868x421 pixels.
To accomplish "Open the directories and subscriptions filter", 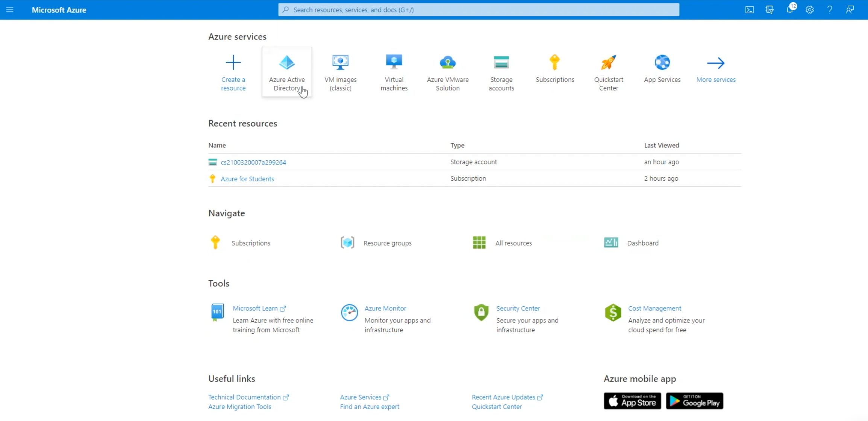I will point(769,9).
